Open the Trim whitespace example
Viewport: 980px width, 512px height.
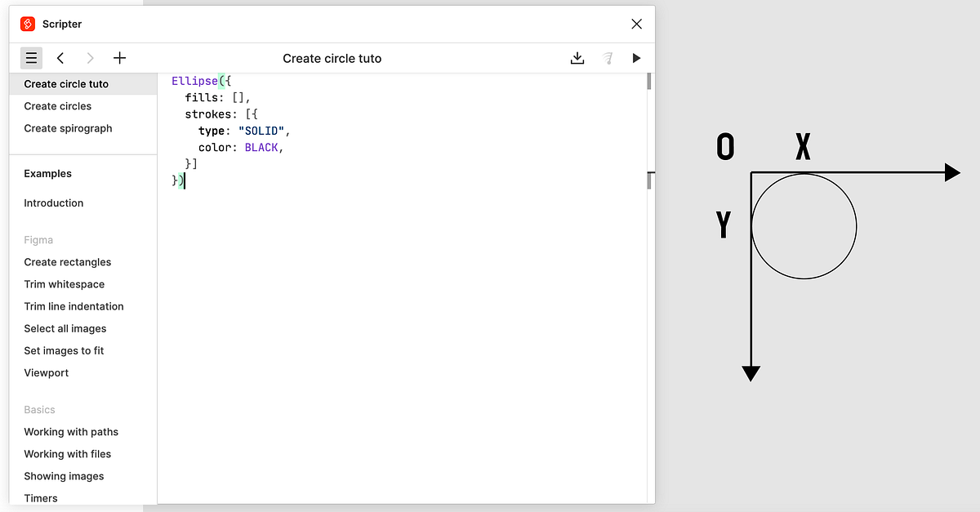(65, 284)
